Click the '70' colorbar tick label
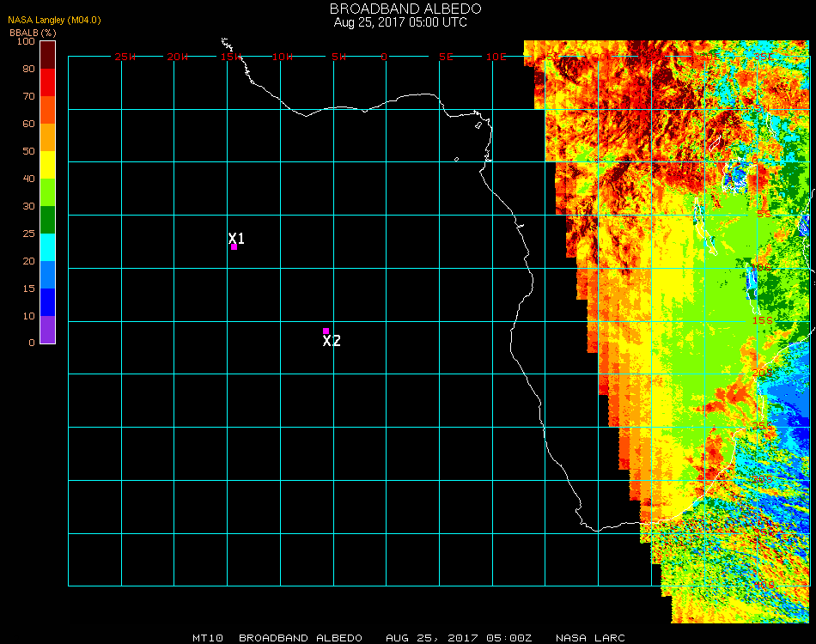The height and width of the screenshot is (644, 816). [x=28, y=96]
